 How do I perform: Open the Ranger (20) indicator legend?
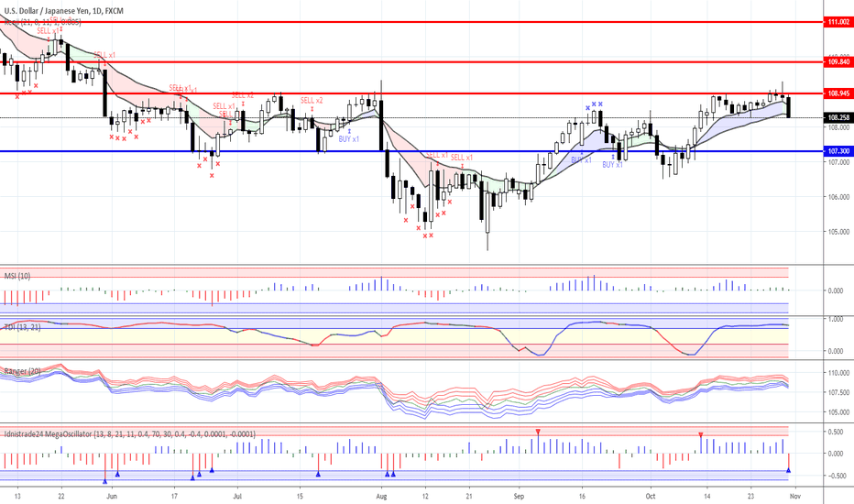[22, 372]
